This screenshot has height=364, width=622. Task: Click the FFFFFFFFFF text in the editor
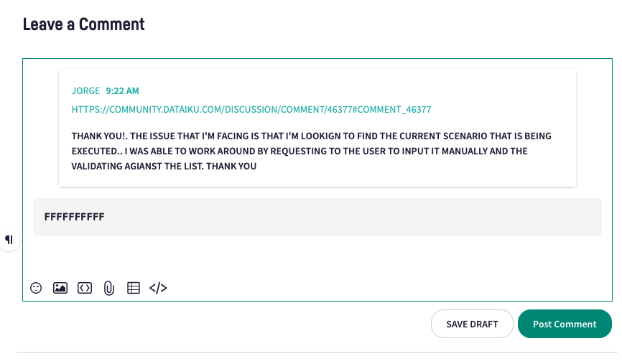(x=75, y=216)
